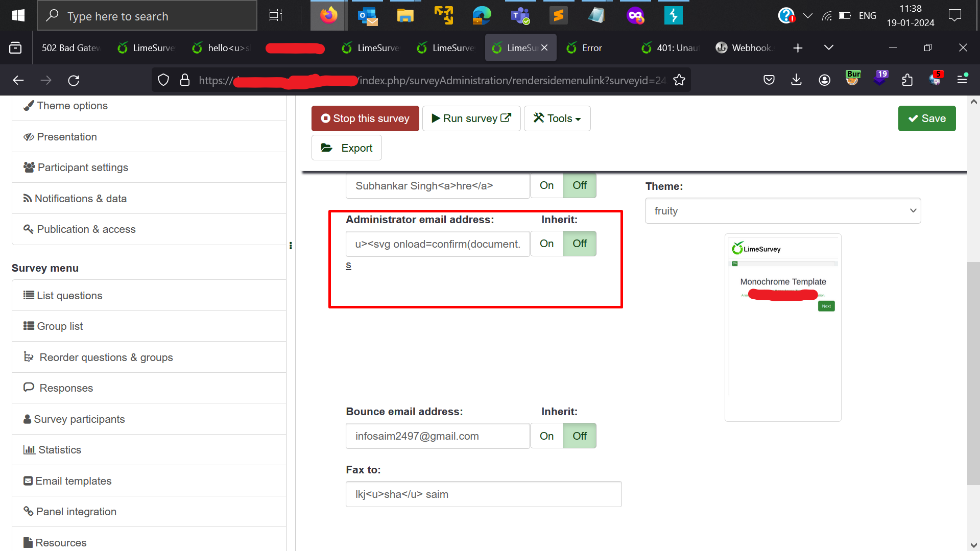Open the Firefox extensions puzzle icon
The height and width of the screenshot is (551, 980).
click(x=907, y=80)
